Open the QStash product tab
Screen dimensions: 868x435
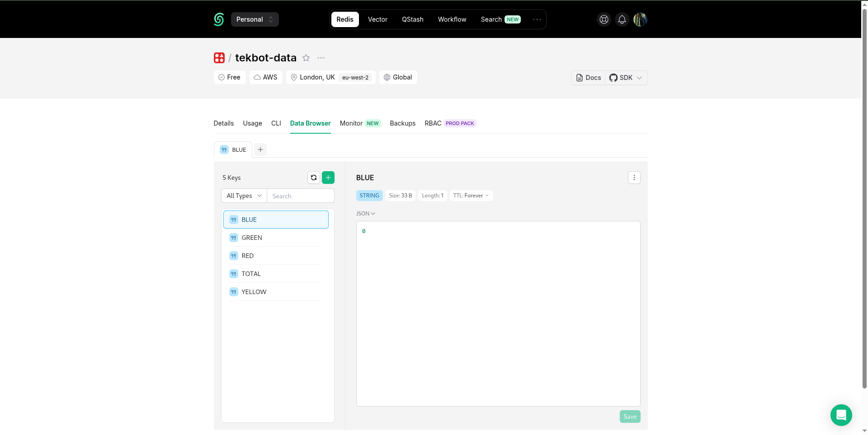click(x=413, y=19)
